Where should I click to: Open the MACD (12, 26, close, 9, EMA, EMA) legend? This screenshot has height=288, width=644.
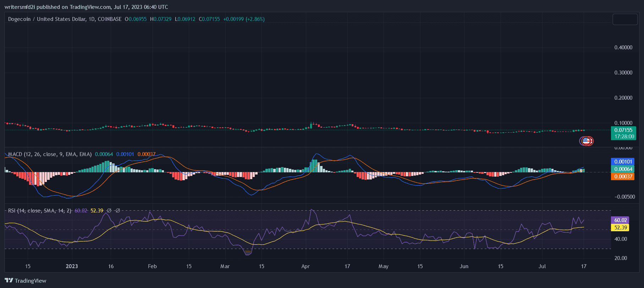click(x=50, y=154)
